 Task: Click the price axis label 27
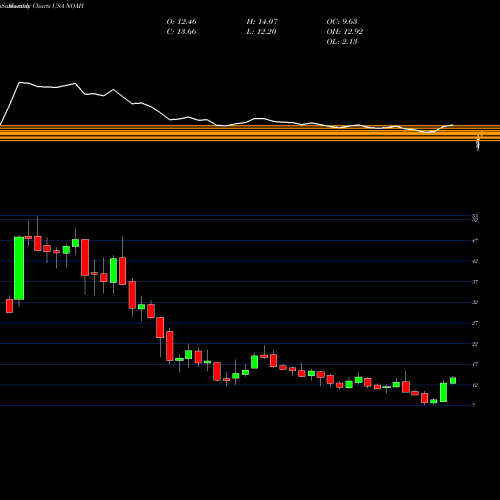point(475,323)
